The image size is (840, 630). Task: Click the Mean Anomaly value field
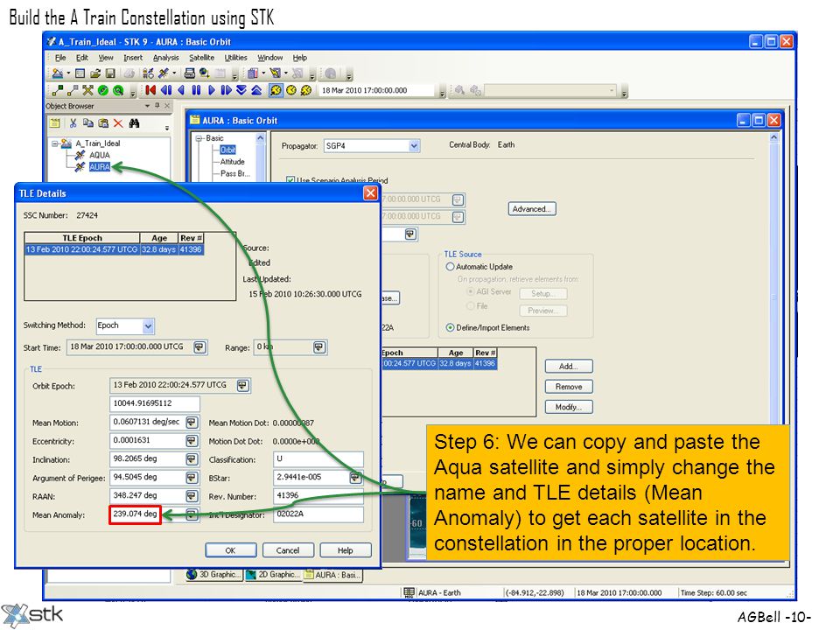[x=135, y=514]
